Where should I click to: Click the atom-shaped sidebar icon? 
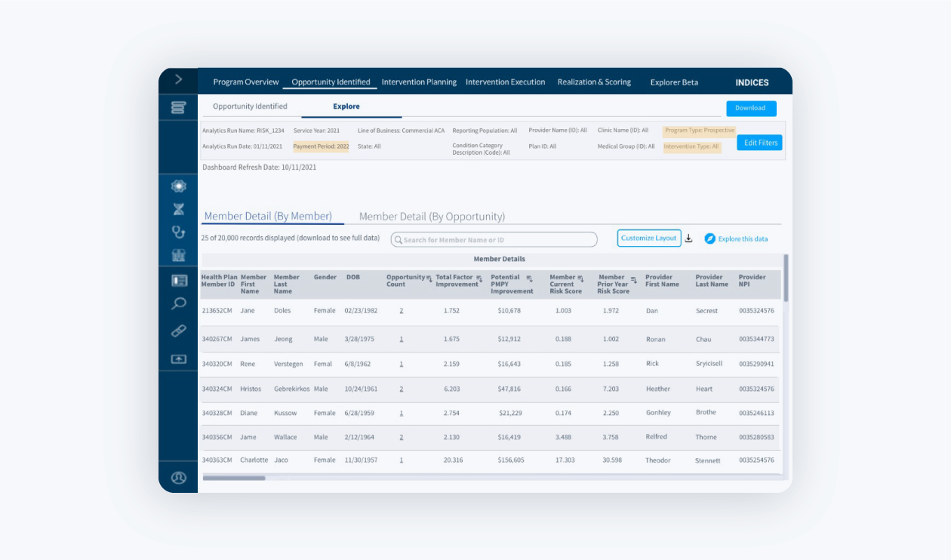click(179, 186)
